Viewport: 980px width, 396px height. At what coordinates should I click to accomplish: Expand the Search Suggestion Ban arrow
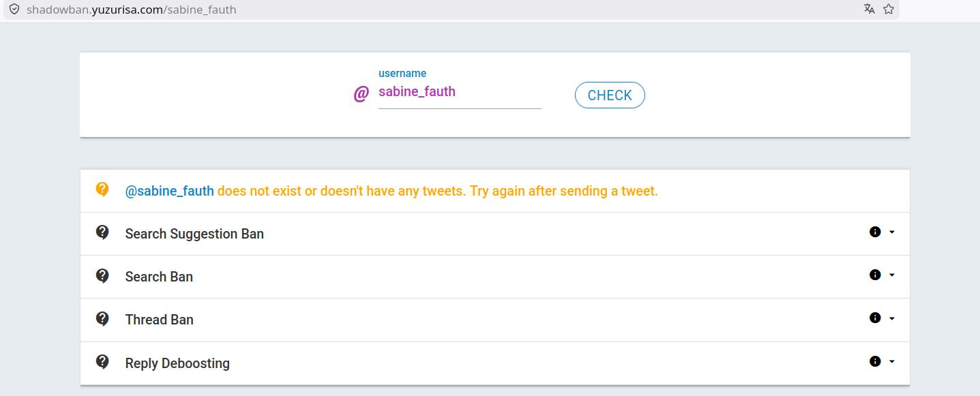click(891, 232)
